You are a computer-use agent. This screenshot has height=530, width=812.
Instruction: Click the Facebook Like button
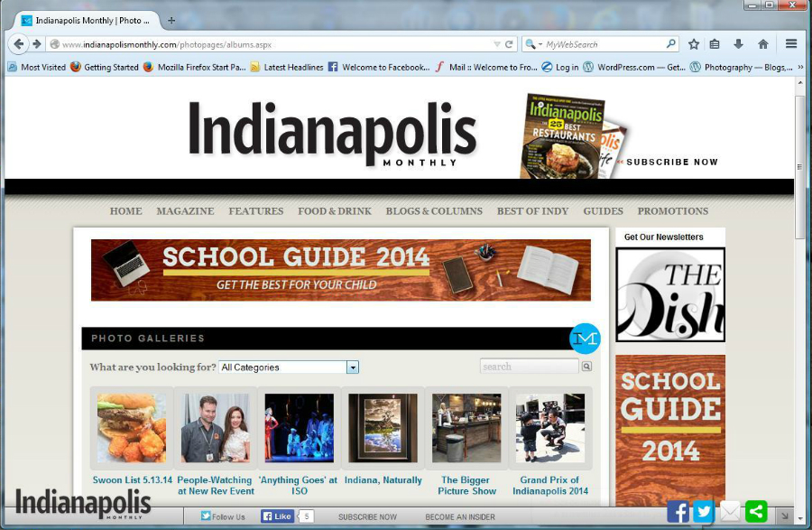tap(277, 516)
